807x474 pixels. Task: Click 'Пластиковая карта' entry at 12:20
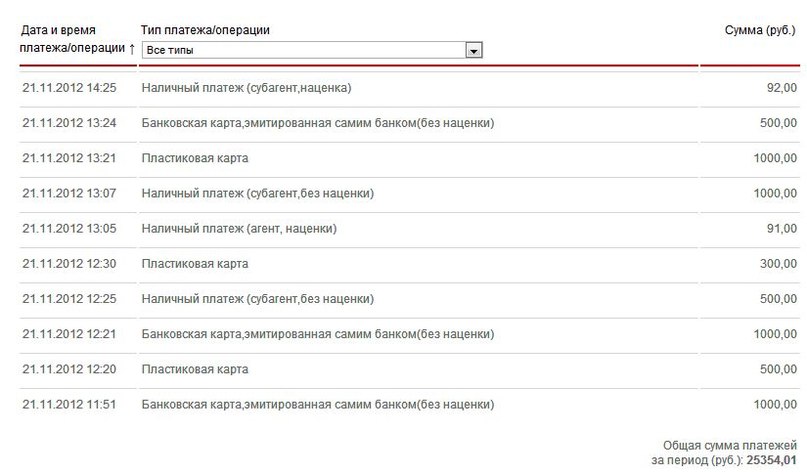click(195, 369)
